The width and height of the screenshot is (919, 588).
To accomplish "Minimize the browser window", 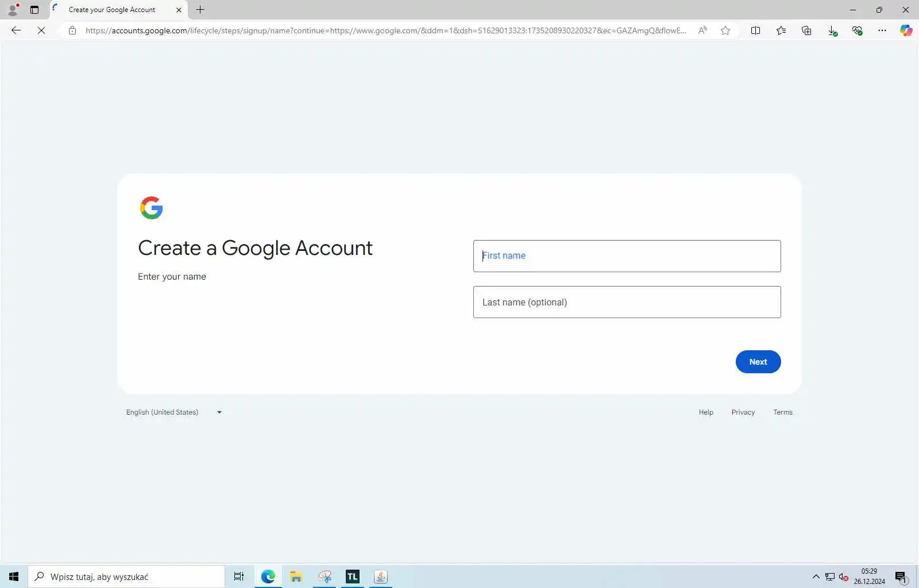I will pyautogui.click(x=853, y=10).
